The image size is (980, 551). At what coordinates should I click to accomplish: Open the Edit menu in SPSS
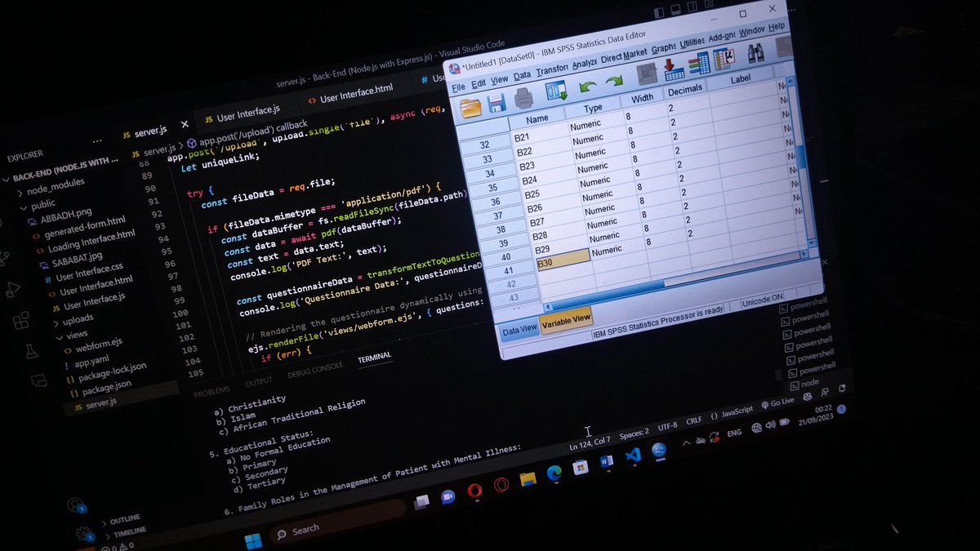[x=479, y=83]
